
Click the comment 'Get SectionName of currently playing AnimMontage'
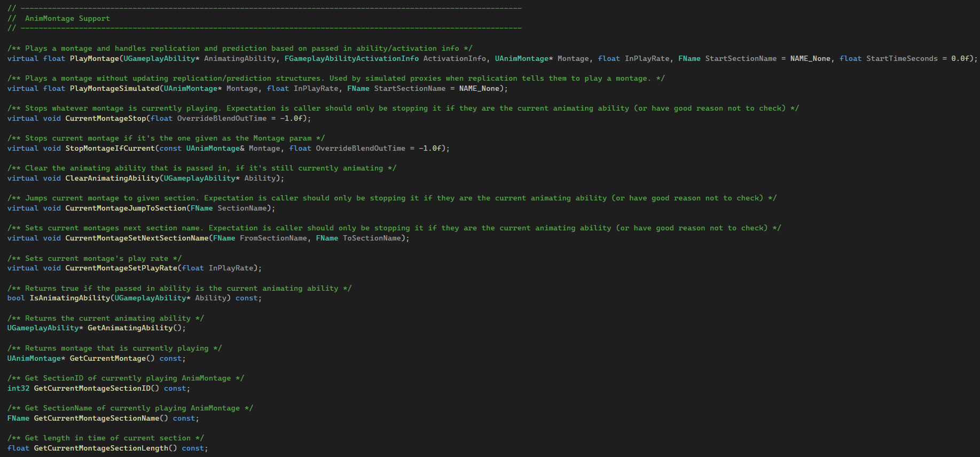pyautogui.click(x=130, y=408)
